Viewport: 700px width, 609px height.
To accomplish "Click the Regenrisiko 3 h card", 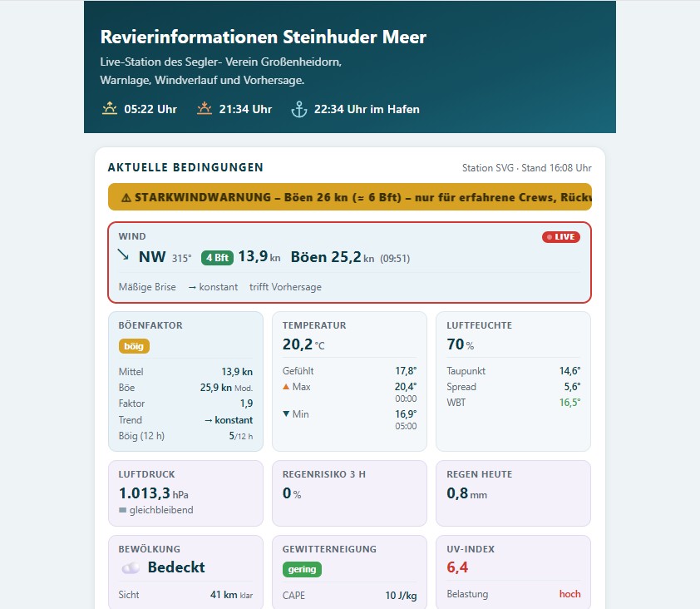I will point(349,493).
